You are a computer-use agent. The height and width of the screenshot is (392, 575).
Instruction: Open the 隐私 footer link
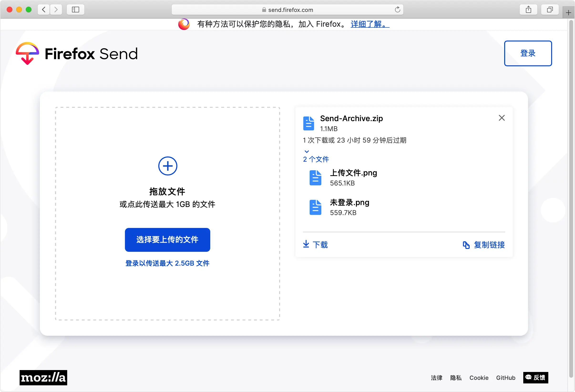click(456, 378)
